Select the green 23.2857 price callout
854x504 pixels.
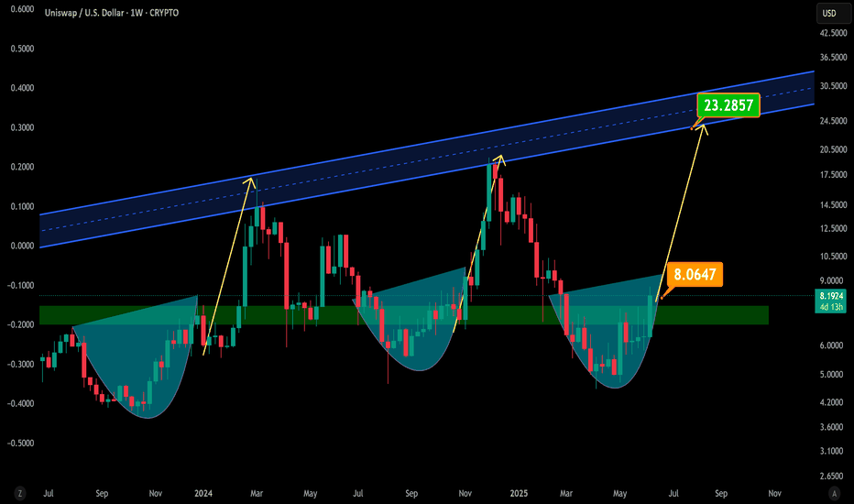point(728,105)
